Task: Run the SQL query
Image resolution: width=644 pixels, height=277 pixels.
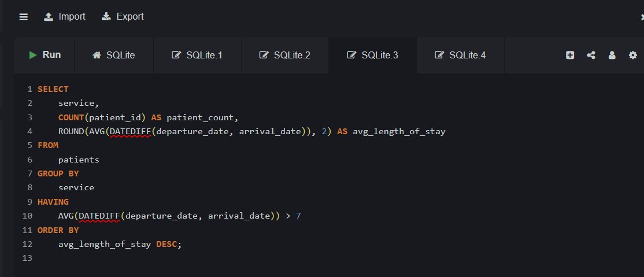Action: (x=45, y=55)
